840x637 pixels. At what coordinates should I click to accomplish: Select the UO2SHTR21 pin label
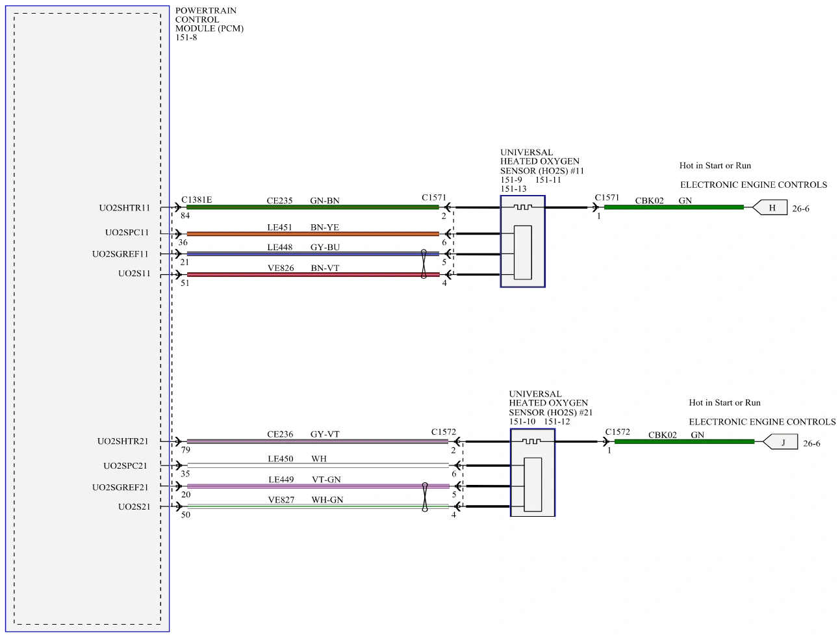click(123, 441)
